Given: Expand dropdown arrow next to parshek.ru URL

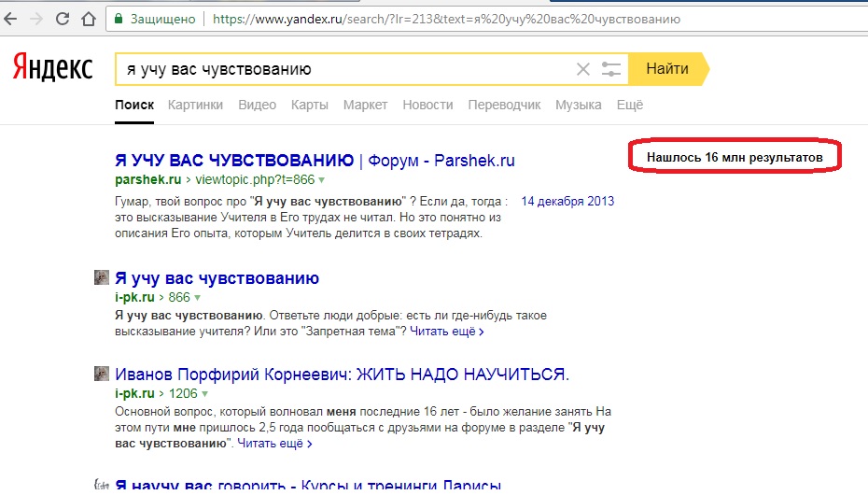Looking at the screenshot, I should pyautogui.click(x=322, y=178).
